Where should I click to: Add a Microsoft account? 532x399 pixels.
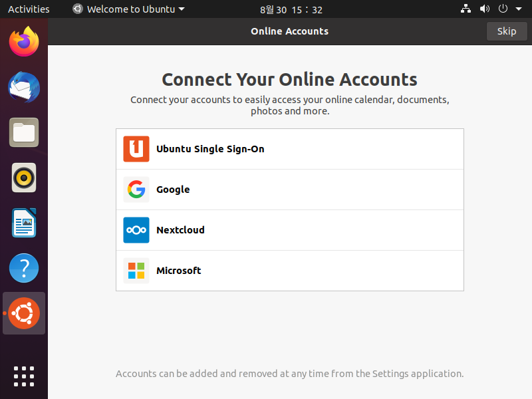(290, 271)
